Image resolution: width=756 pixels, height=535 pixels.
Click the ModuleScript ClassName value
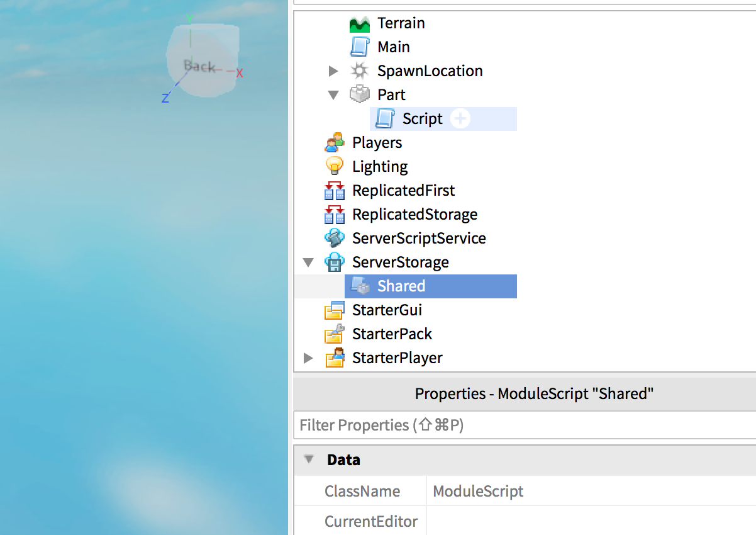coord(479,491)
